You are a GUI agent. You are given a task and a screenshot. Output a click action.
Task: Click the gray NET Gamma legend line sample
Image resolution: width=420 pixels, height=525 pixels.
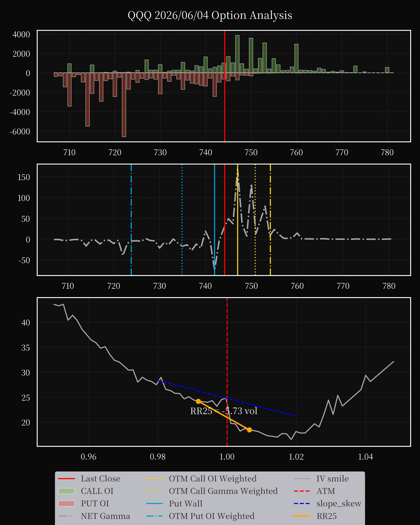66,516
